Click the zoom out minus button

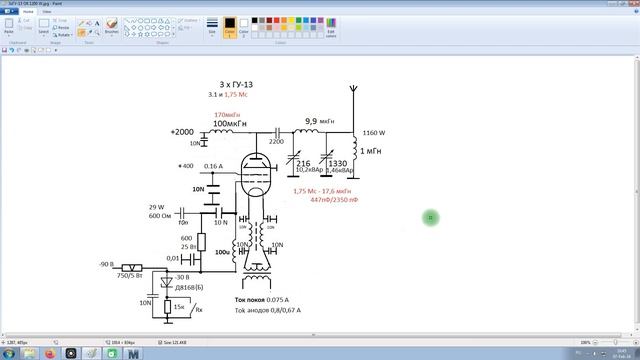tap(595, 342)
